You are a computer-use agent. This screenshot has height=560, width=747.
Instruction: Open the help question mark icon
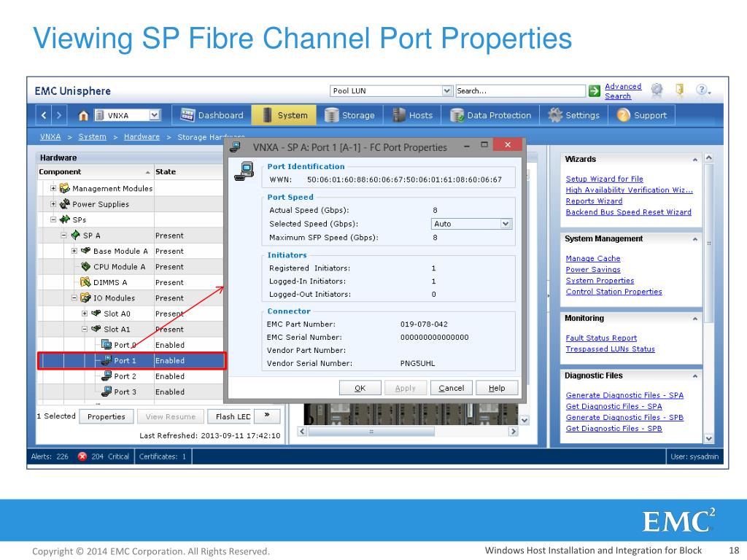pos(701,90)
